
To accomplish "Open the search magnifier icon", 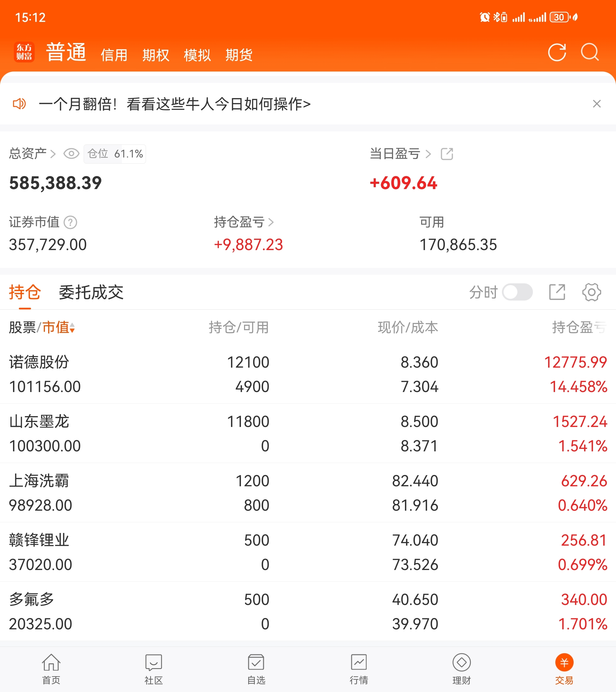I will point(590,52).
